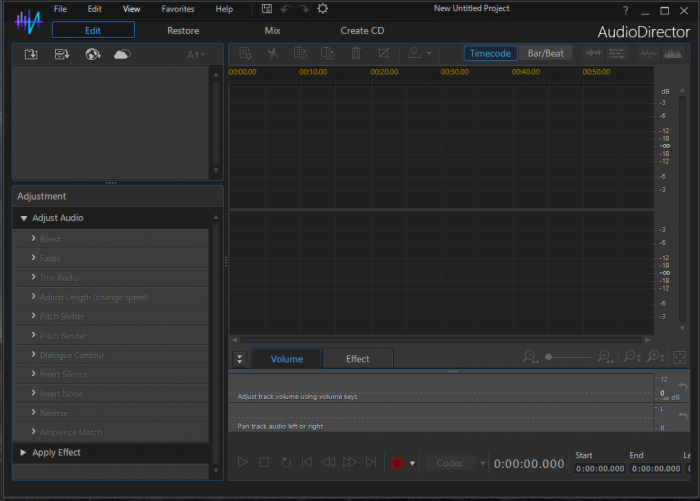Switch timeline ruler to Bar/Beat
700x501 pixels.
(x=546, y=53)
